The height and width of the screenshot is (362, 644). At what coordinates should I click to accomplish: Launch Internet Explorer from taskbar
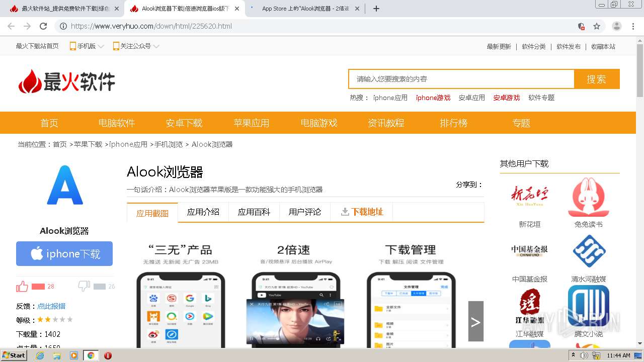(x=40, y=355)
